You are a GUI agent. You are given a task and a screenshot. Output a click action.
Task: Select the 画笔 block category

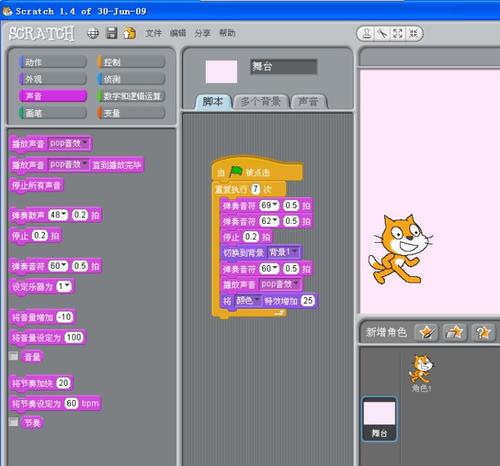tap(53, 113)
